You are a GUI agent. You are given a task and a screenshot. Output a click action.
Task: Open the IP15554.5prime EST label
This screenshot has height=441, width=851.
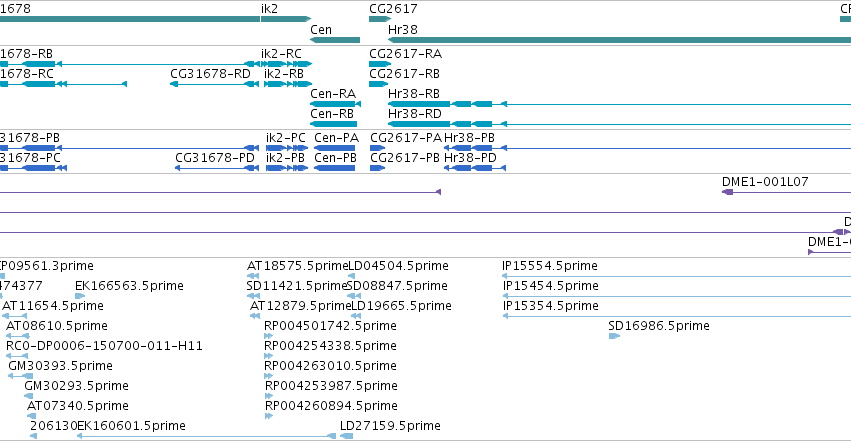click(549, 266)
